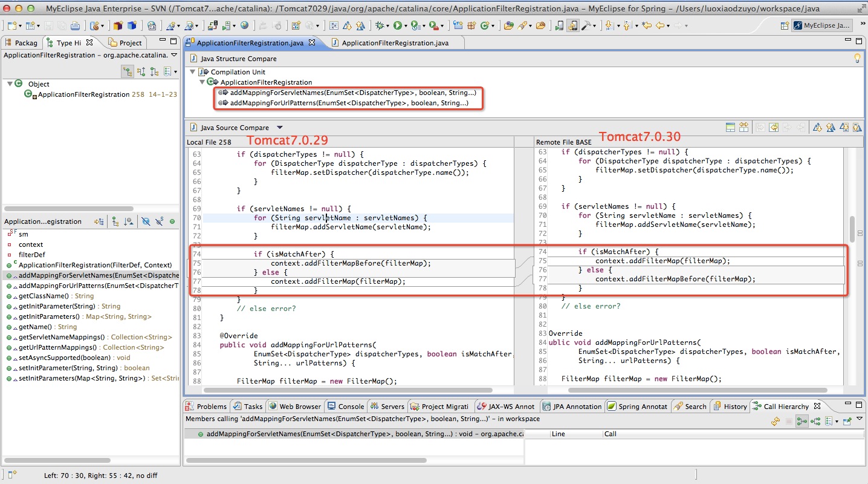Select addMappingForServletNames in structure compare
868x484 pixels.
[x=353, y=93]
